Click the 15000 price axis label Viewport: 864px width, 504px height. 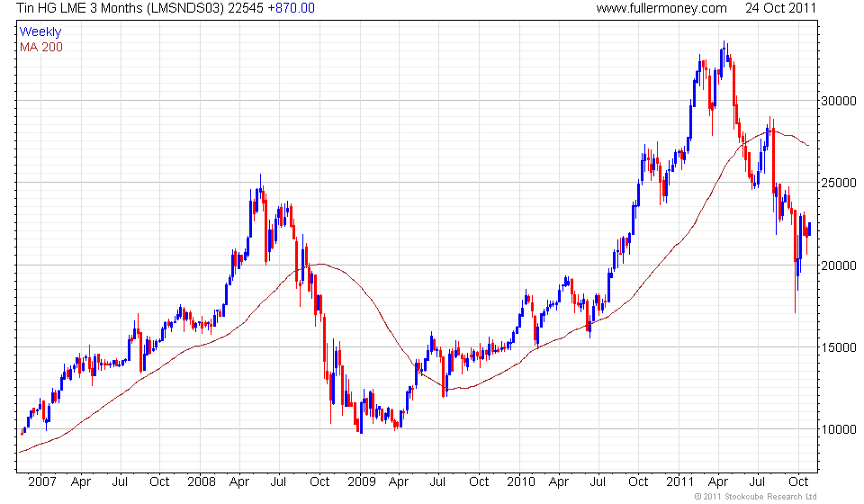(x=839, y=347)
